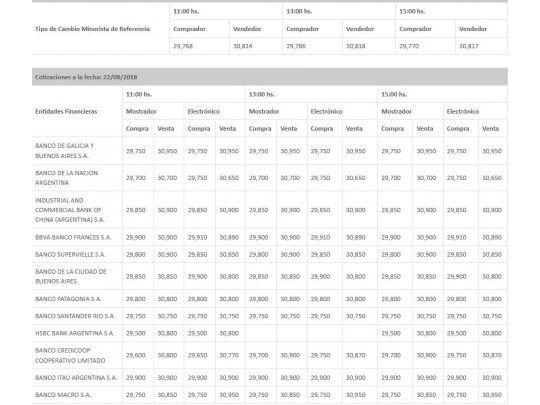
Task: Select reference Comprador value 29,786
Action: (x=296, y=46)
